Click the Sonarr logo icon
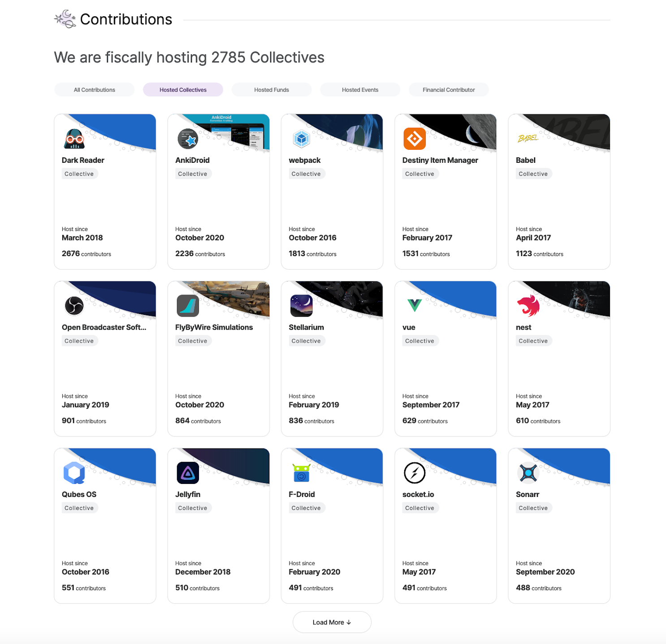666x644 pixels. tap(528, 473)
